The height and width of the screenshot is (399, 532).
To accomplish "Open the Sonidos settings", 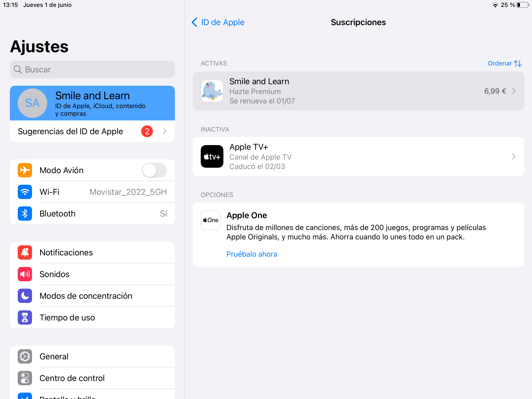I will 92,274.
